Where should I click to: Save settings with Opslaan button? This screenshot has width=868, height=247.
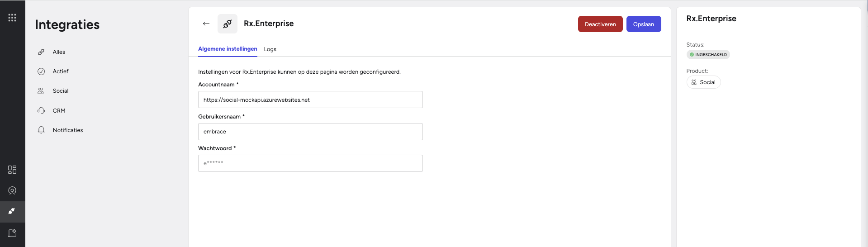pos(644,24)
